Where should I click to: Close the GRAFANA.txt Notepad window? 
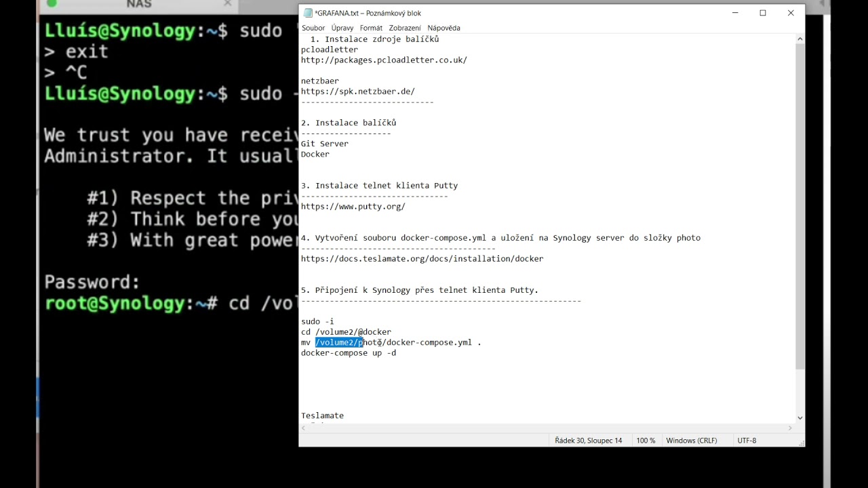pos(791,13)
